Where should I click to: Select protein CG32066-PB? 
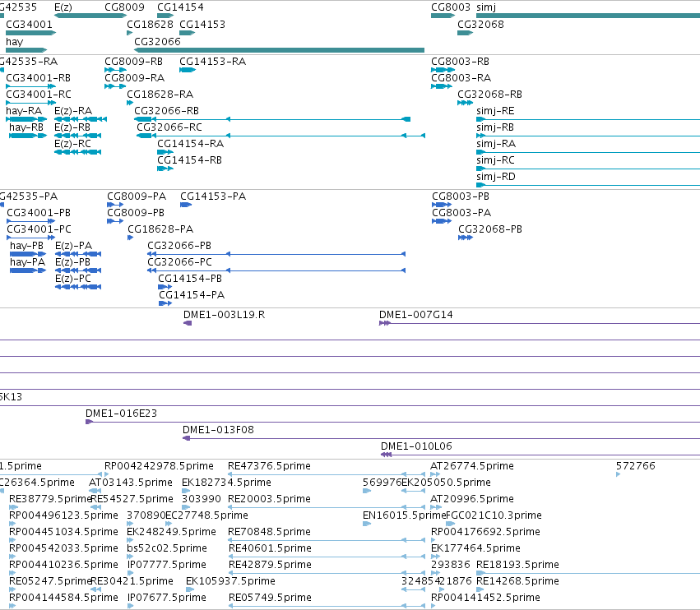179,246
